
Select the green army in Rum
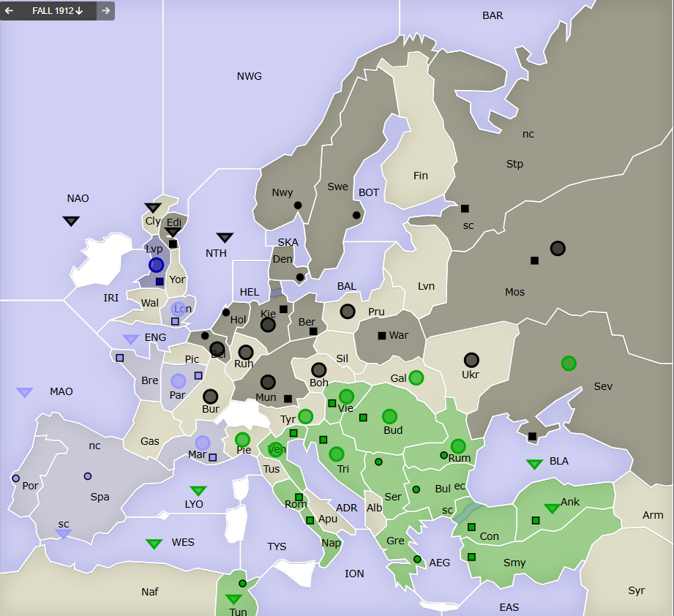pos(458,446)
